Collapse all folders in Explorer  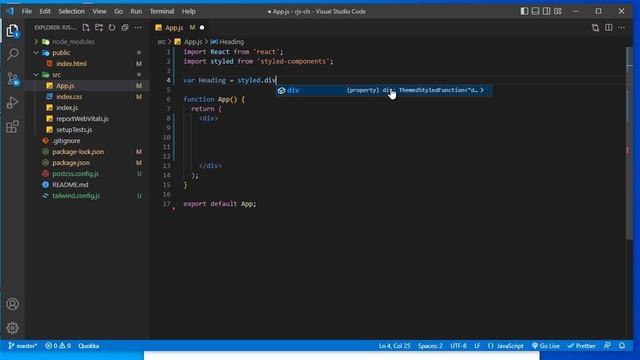point(125,28)
